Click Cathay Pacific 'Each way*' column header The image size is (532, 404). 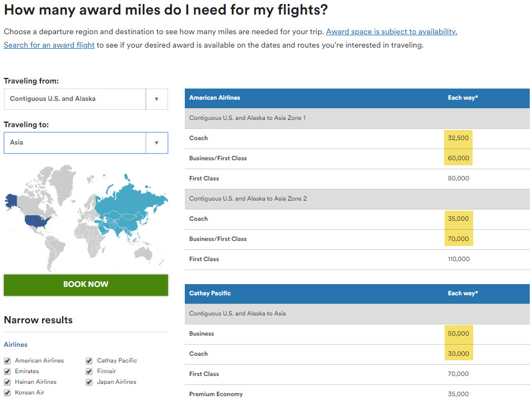[x=463, y=293]
